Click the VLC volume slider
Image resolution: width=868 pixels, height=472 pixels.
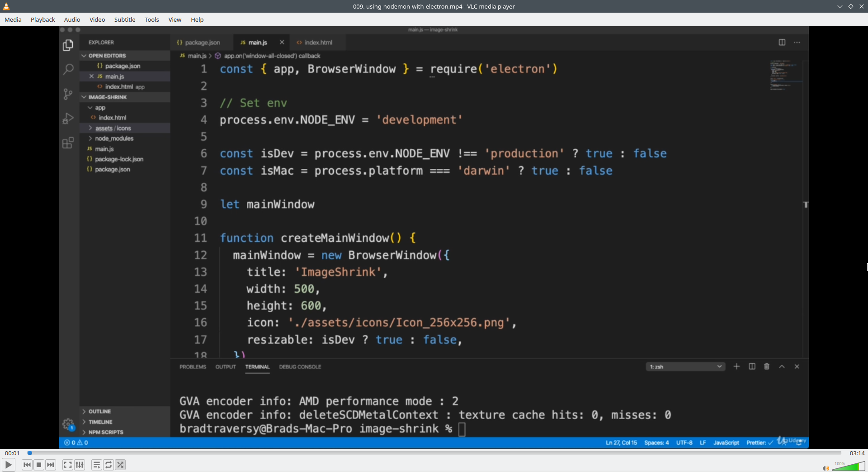point(849,467)
